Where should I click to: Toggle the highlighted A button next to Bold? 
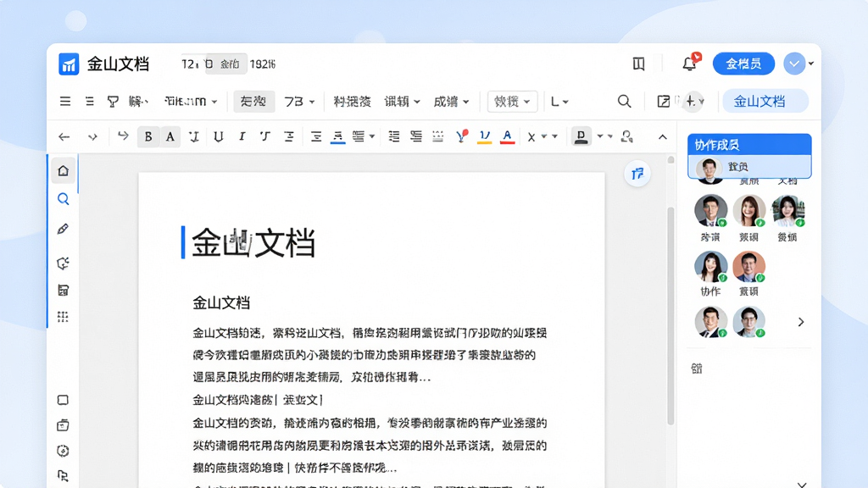coord(170,136)
